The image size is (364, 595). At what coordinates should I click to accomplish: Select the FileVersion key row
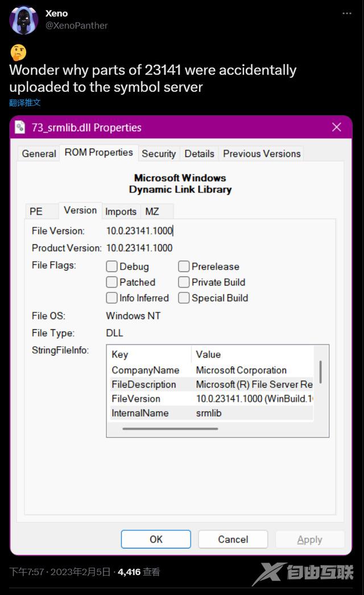click(211, 399)
